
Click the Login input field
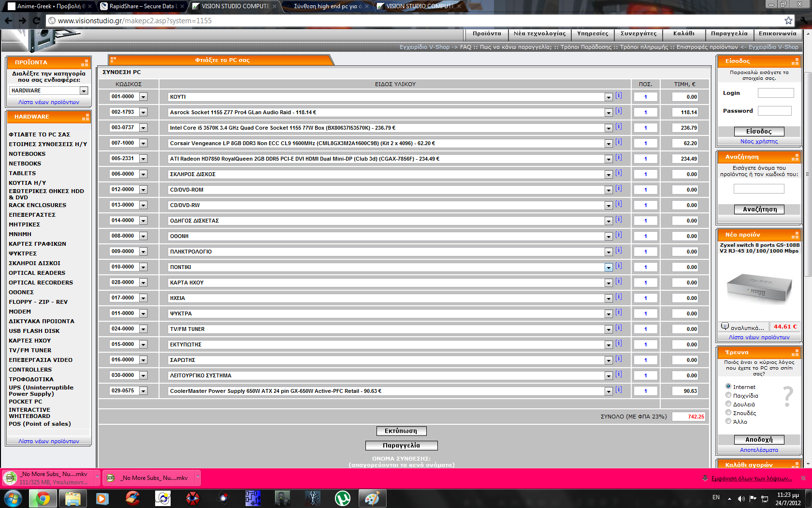pos(775,93)
